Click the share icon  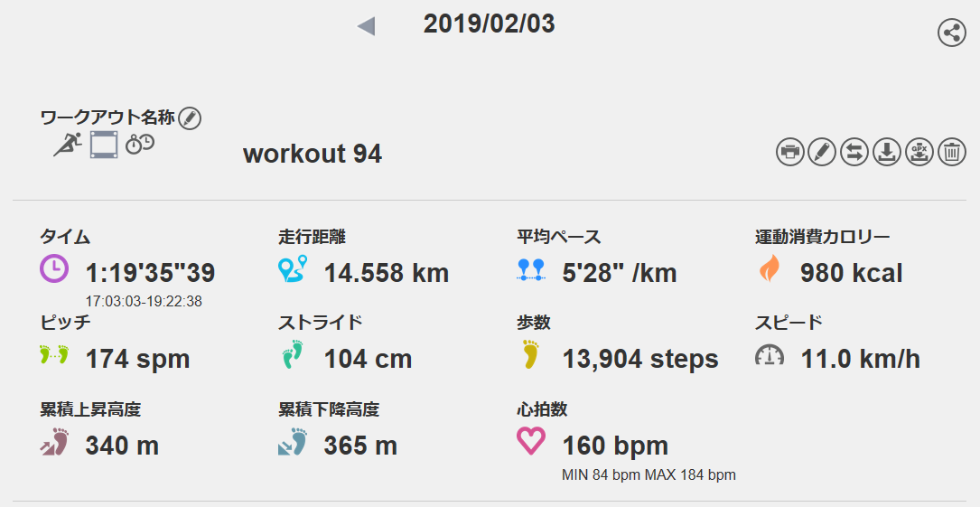coord(951,33)
